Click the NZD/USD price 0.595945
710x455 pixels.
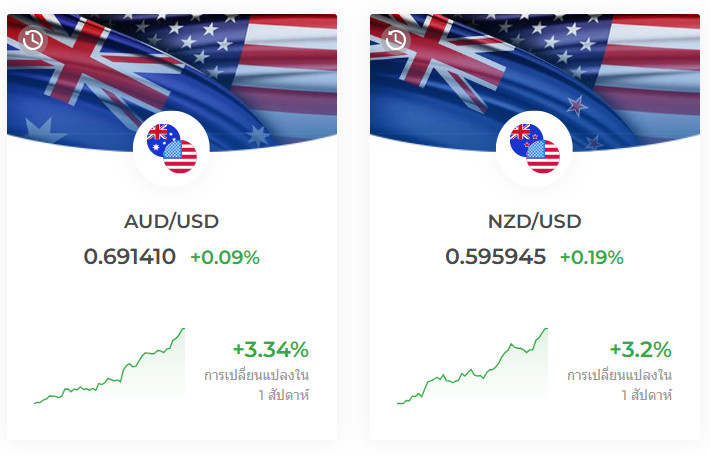coord(496,257)
